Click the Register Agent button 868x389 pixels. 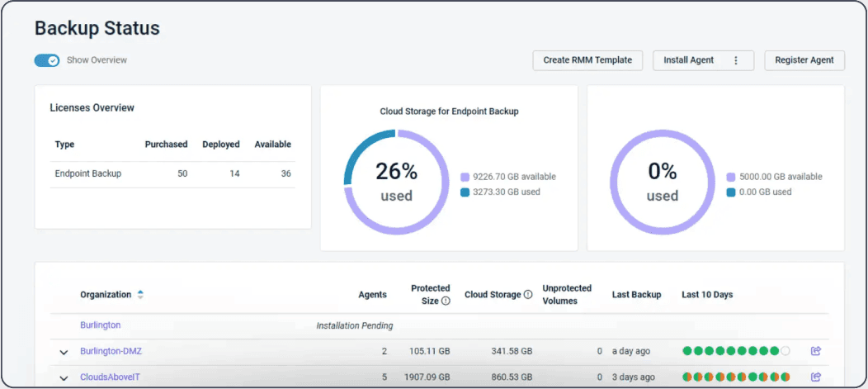804,60
